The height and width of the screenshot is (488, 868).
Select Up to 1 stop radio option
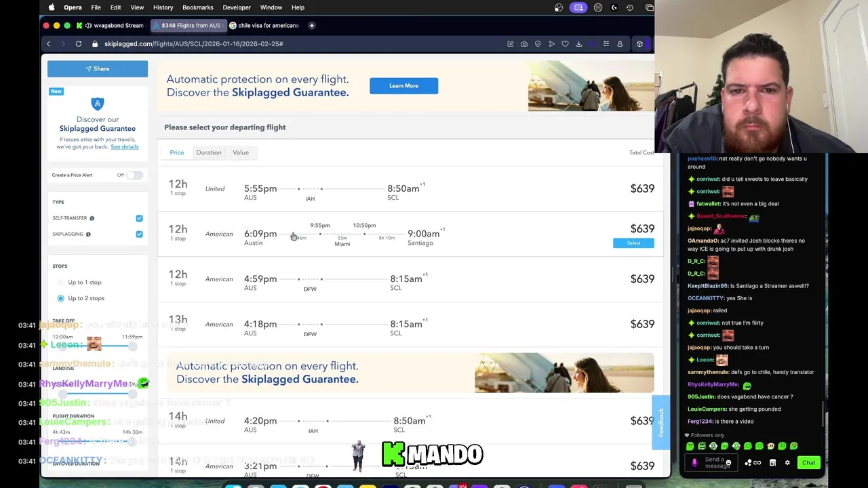[61, 282]
